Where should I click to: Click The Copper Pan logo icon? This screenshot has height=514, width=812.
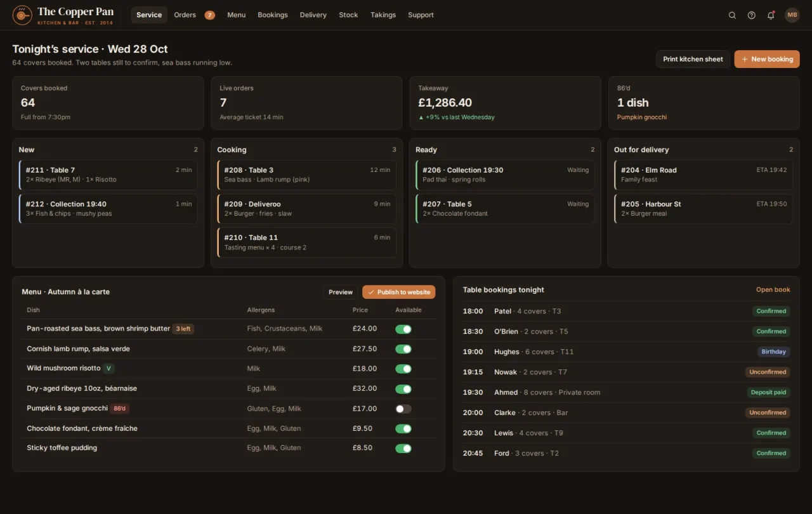click(x=22, y=15)
